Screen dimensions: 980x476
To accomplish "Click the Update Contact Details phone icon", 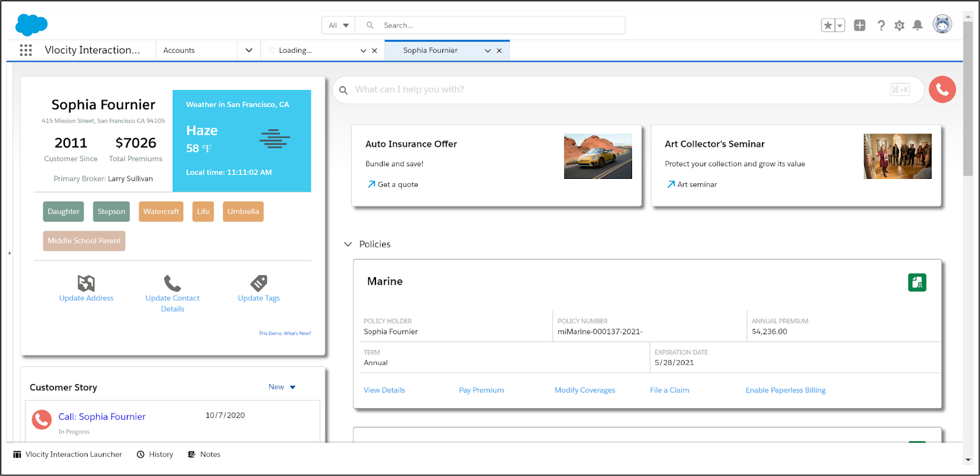I will [173, 283].
